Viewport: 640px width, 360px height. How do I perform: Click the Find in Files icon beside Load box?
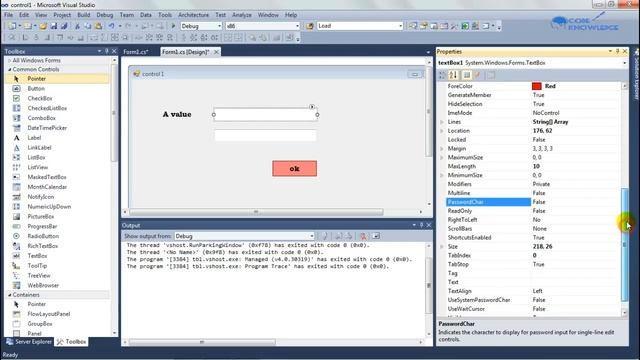pos(310,26)
